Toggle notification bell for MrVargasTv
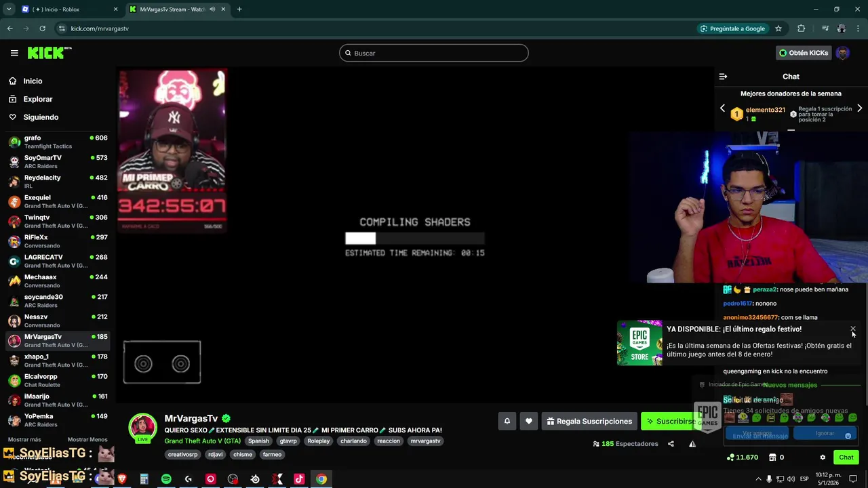 pos(507,421)
